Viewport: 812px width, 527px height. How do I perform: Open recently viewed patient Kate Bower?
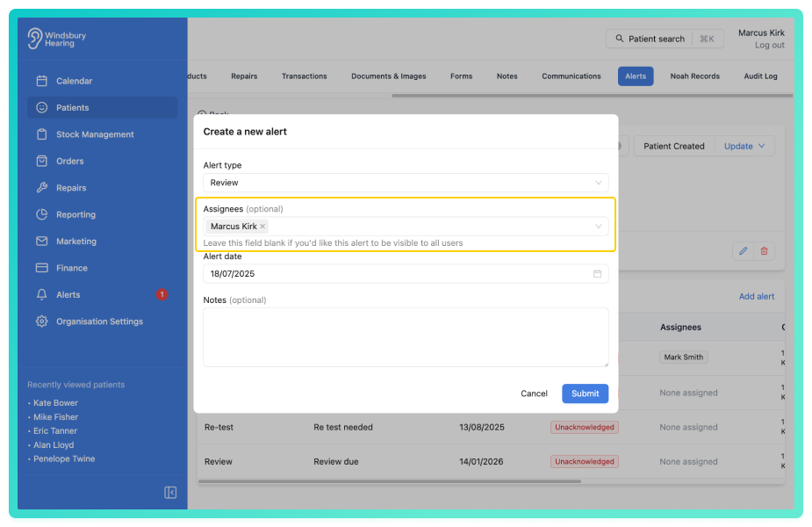(x=55, y=402)
